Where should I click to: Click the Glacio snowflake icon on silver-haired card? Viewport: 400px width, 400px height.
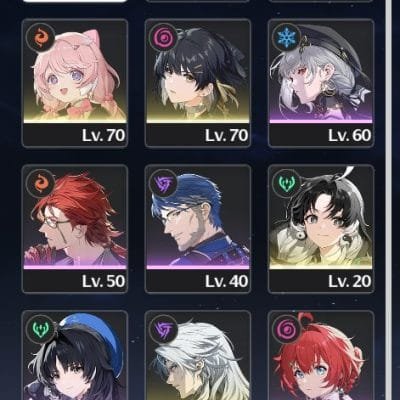(287, 37)
